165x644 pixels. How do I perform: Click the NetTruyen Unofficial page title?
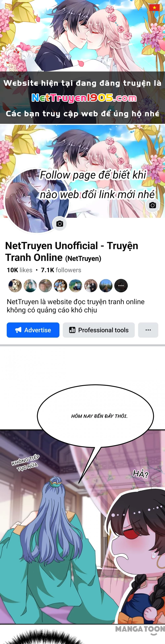click(x=71, y=252)
